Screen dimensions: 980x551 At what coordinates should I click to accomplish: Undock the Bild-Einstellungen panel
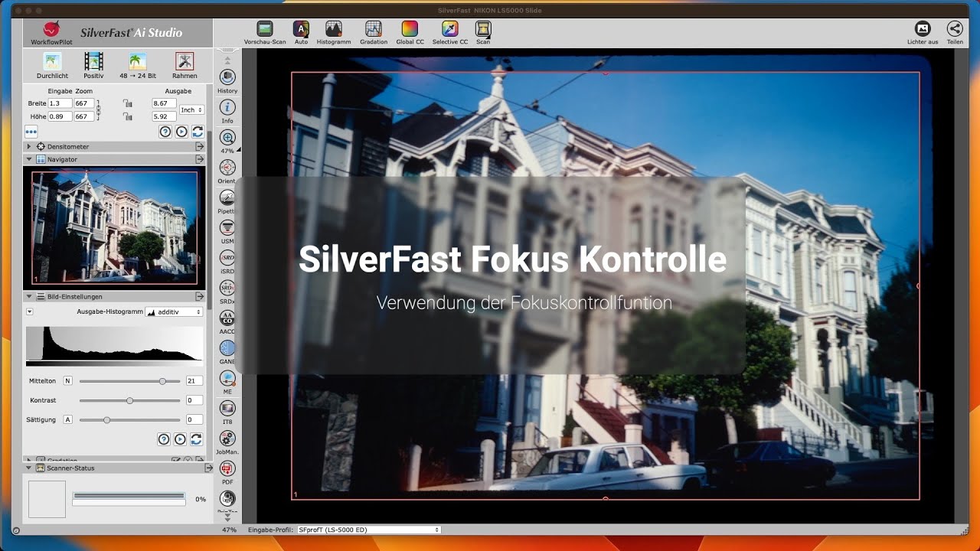click(x=199, y=296)
